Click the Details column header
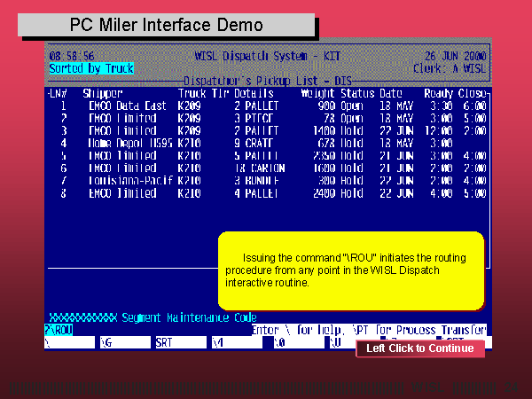532x399 pixels. [x=254, y=93]
